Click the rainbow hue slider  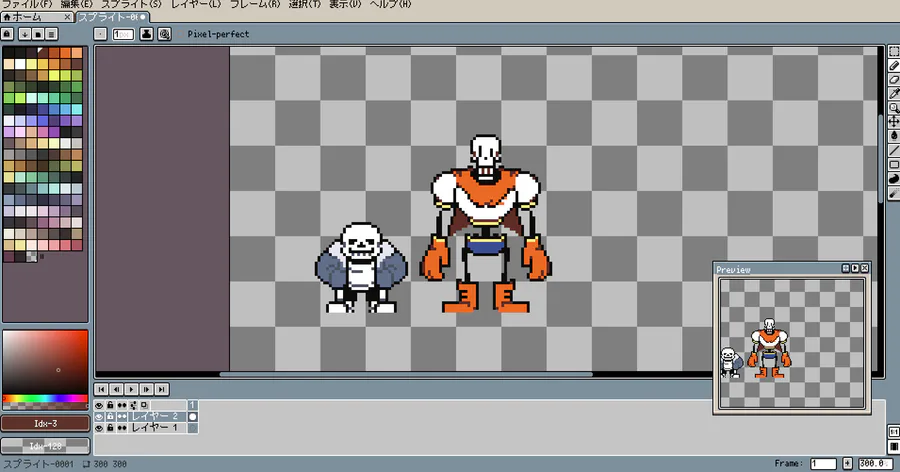(45, 399)
